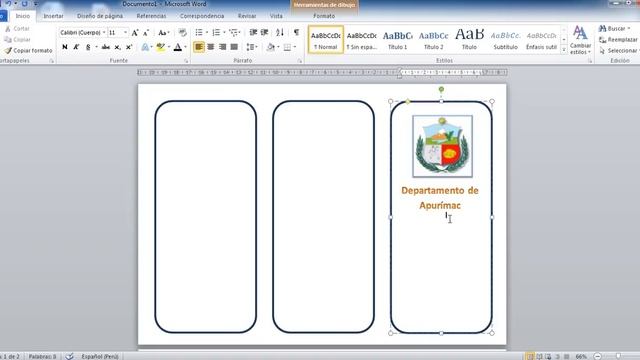This screenshot has height=360, width=640.
Task: Click the zoom out minus button
Action: coord(598,356)
